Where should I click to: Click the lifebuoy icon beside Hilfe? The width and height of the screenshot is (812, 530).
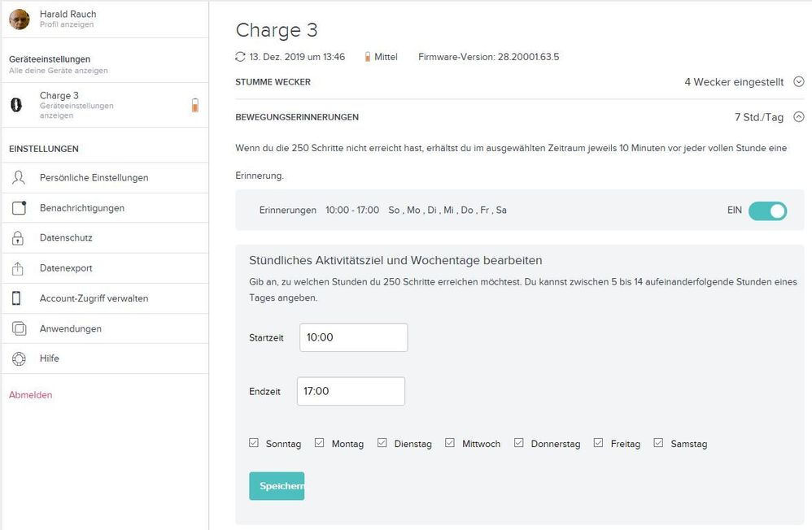click(19, 358)
